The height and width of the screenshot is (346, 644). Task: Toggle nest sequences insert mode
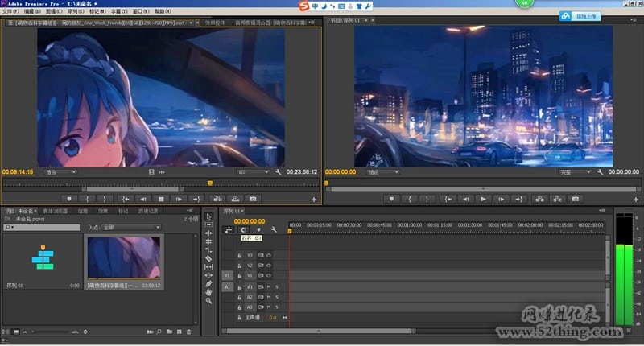229,230
